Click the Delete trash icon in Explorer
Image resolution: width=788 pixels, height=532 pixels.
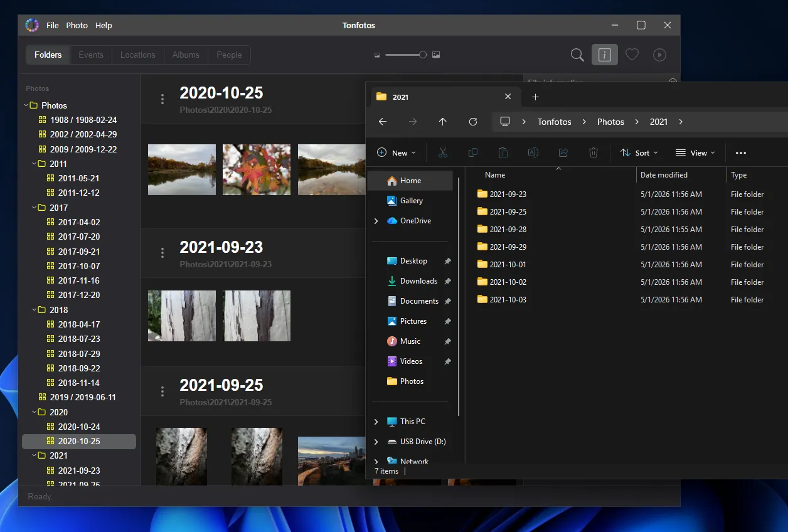[x=594, y=152]
